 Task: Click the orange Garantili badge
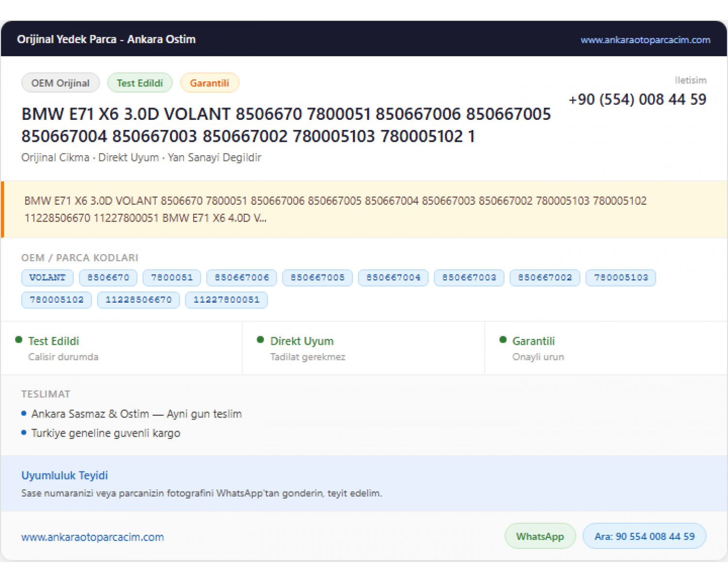(209, 83)
